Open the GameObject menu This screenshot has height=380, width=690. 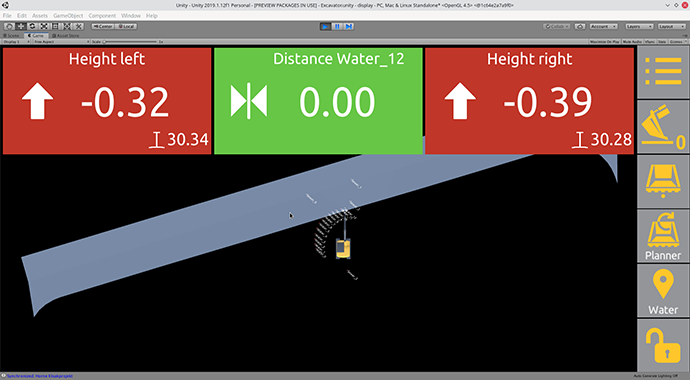68,15
